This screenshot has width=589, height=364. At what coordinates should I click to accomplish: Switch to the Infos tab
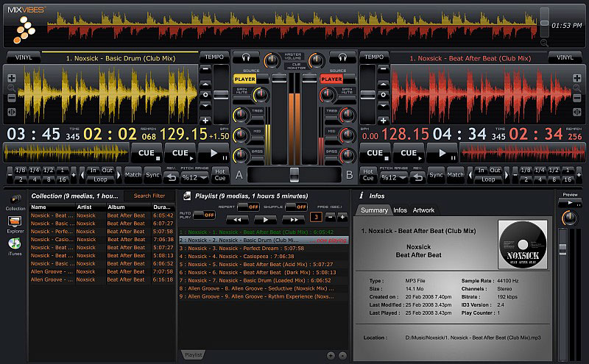click(400, 210)
